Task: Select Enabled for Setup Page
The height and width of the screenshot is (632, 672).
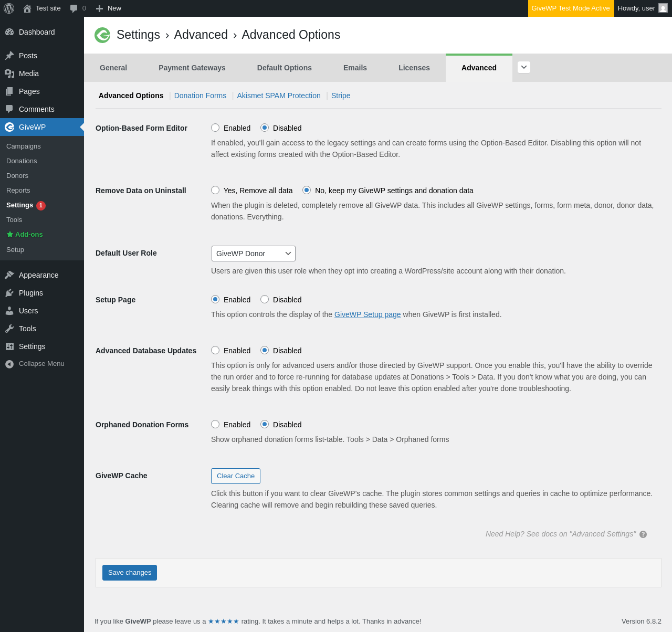Action: pos(215,299)
